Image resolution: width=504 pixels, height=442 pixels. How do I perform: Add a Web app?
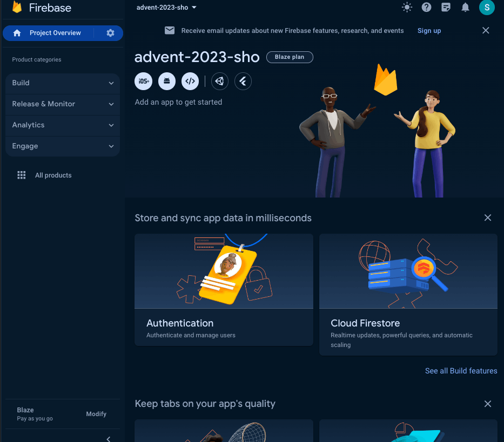pos(190,81)
